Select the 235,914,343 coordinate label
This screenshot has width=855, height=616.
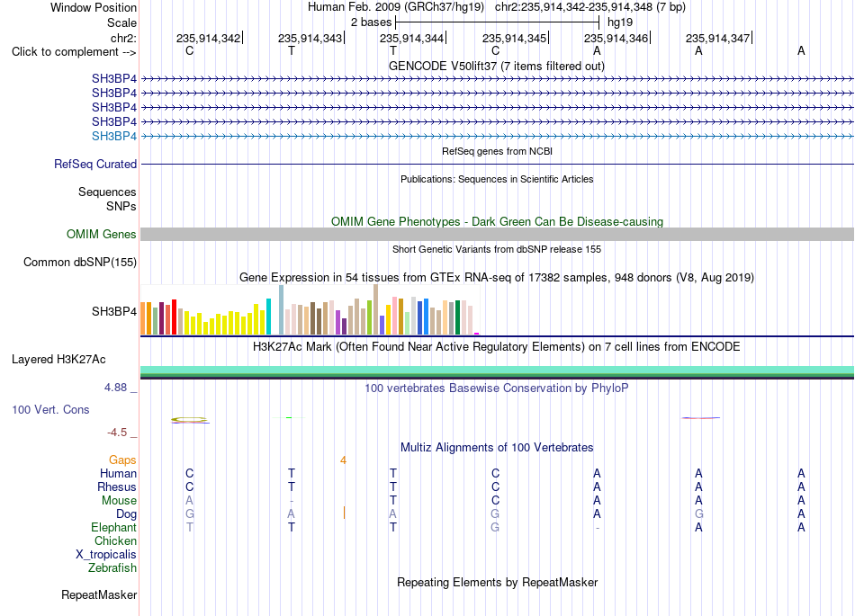click(310, 38)
